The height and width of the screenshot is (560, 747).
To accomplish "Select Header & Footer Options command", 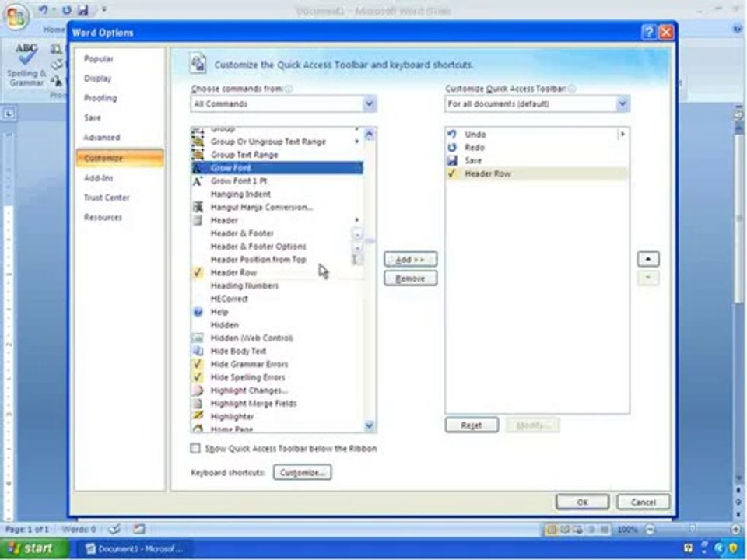I will coord(277,247).
